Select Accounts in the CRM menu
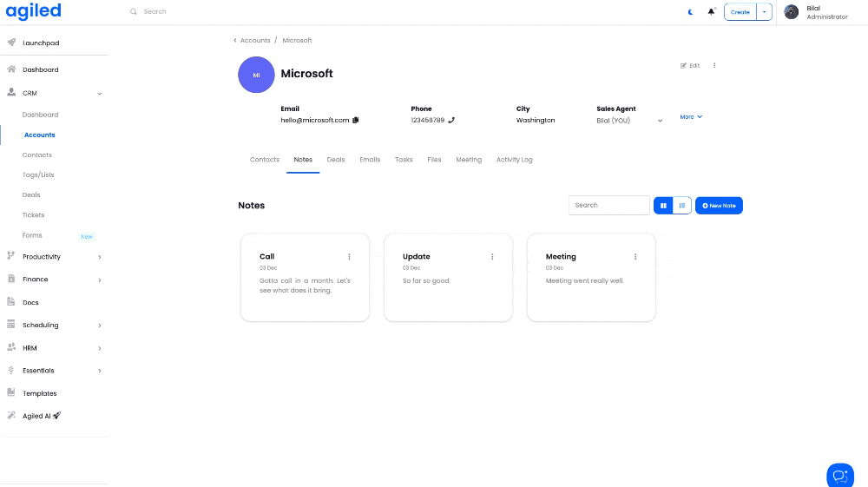Viewport: 868px width, 487px height. [x=39, y=135]
